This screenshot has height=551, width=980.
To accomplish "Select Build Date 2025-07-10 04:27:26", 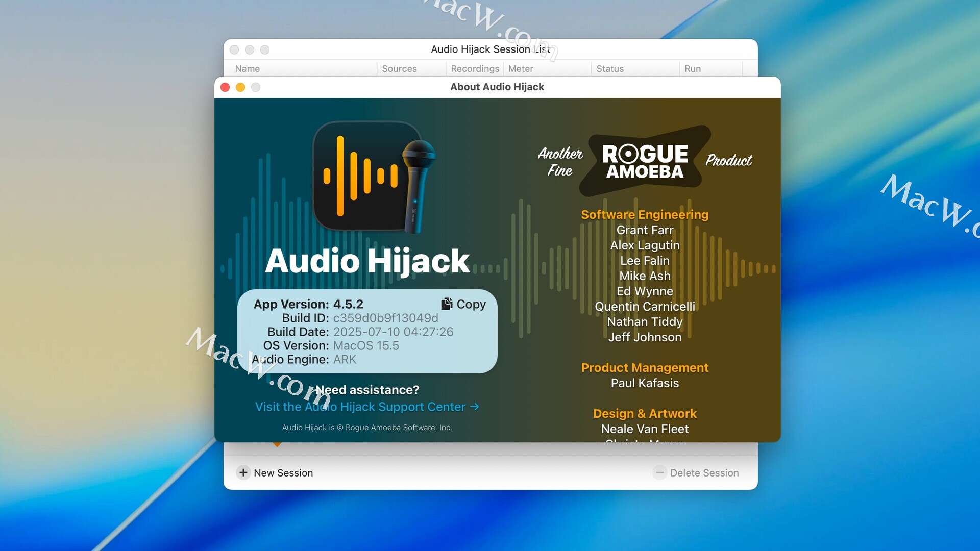I will (x=360, y=332).
